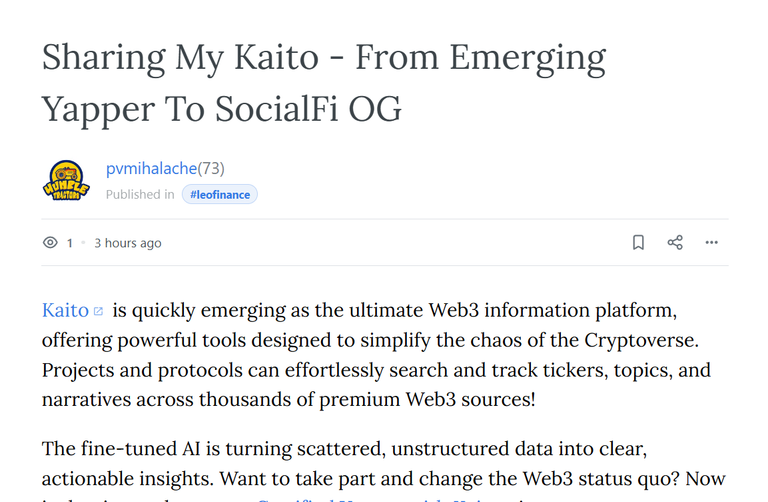Open the share icon menu
The width and height of the screenshot is (768, 502).
(x=675, y=242)
